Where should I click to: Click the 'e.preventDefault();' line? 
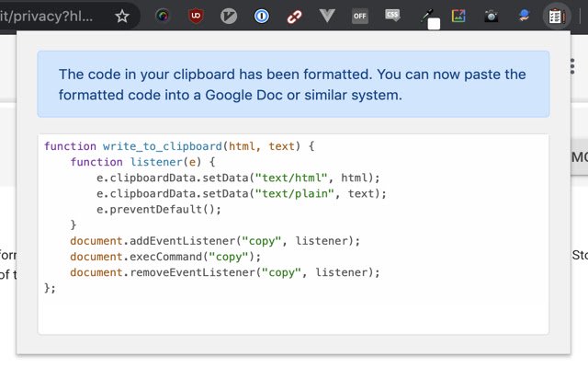(159, 209)
